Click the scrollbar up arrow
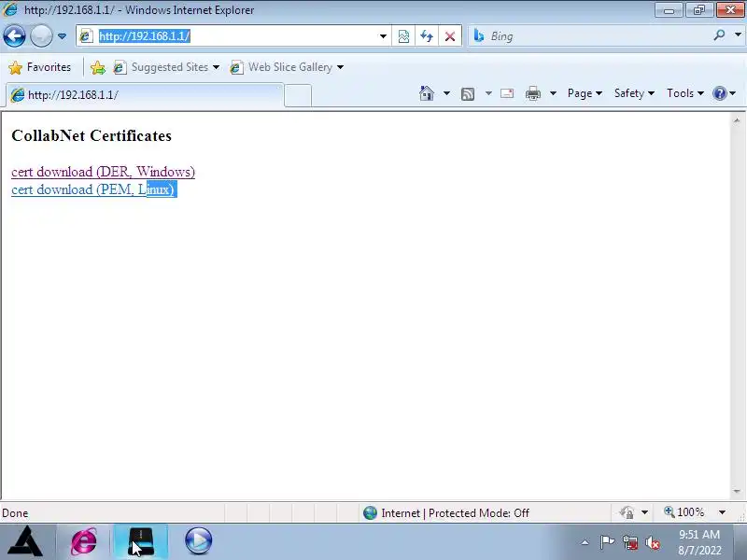The width and height of the screenshot is (747, 560). 737,120
